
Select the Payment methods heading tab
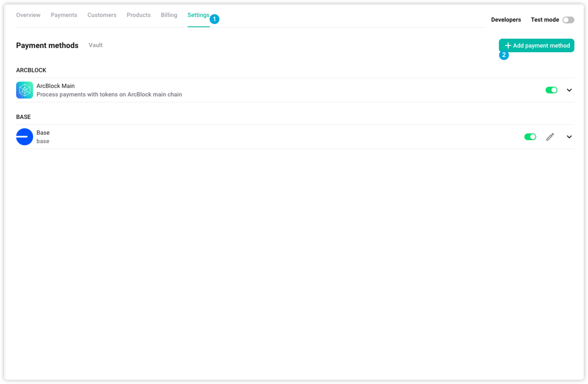[47, 45]
